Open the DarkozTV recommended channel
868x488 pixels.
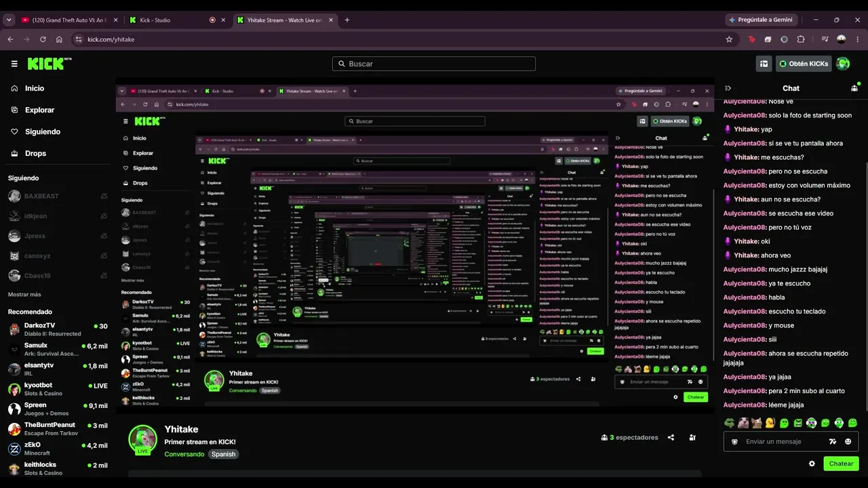point(58,329)
